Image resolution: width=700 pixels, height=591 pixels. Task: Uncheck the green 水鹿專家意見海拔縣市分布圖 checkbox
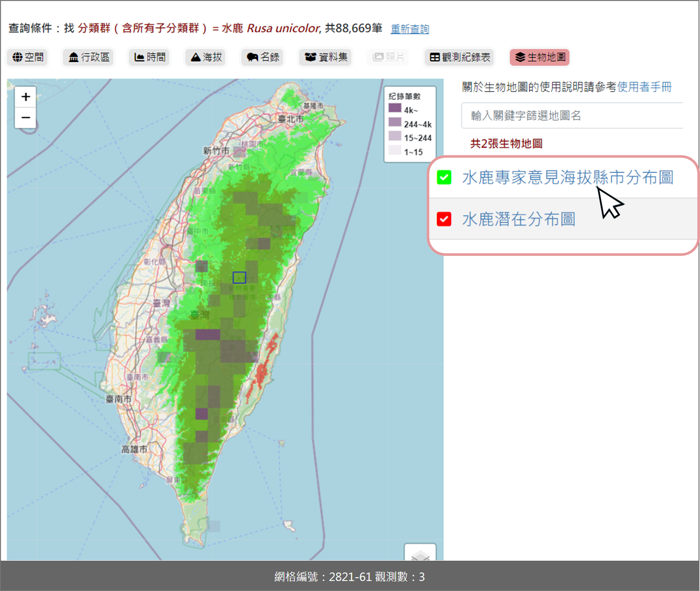click(x=444, y=178)
